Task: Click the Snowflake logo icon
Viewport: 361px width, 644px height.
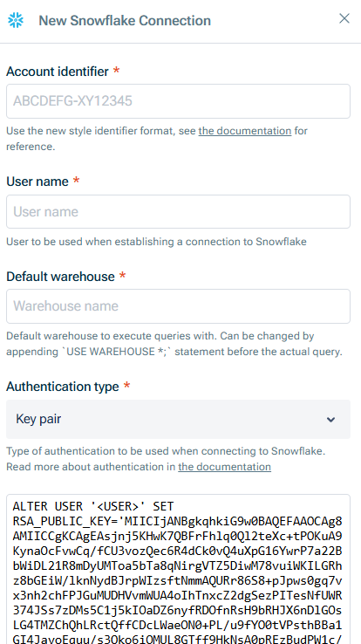Action: point(16,20)
